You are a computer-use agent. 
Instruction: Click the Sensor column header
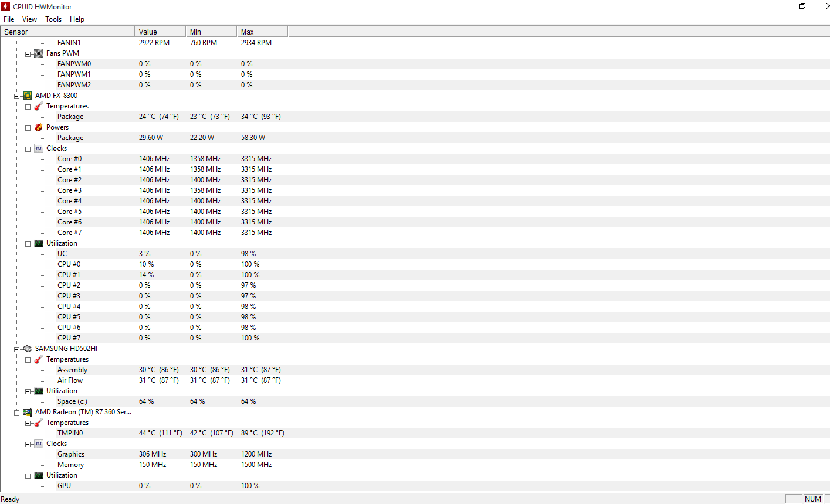tap(67, 32)
